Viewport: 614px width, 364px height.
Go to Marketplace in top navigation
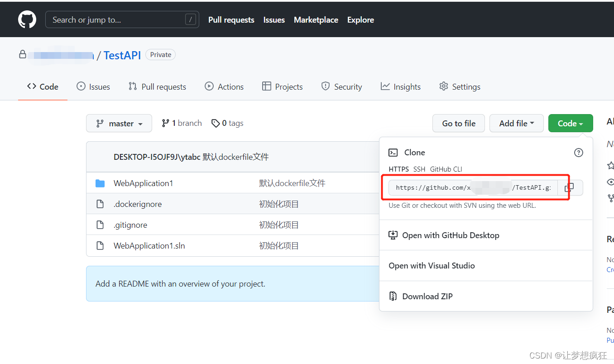click(316, 20)
